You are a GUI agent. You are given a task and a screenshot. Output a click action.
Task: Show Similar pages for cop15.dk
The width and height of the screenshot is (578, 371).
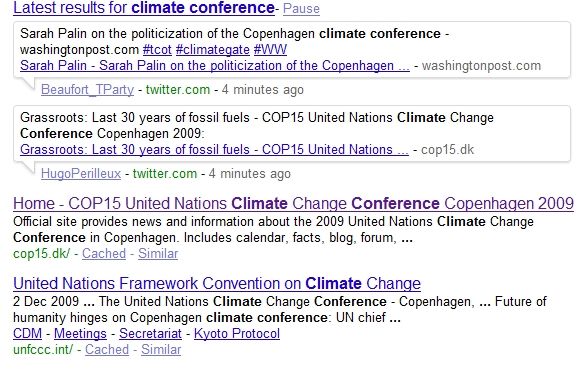158,254
